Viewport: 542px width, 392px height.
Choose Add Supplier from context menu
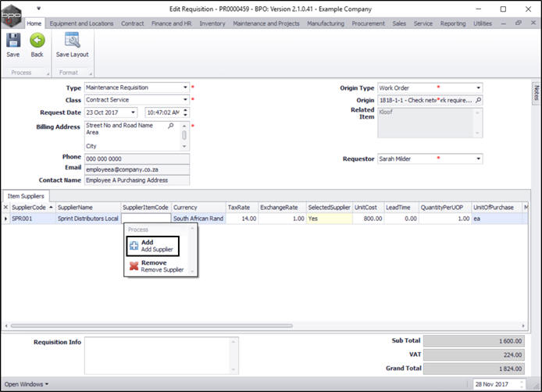(x=153, y=246)
